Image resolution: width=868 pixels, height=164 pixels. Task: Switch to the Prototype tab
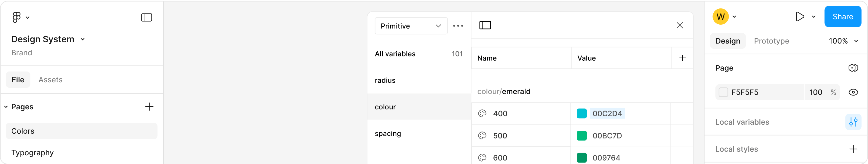coord(771,41)
